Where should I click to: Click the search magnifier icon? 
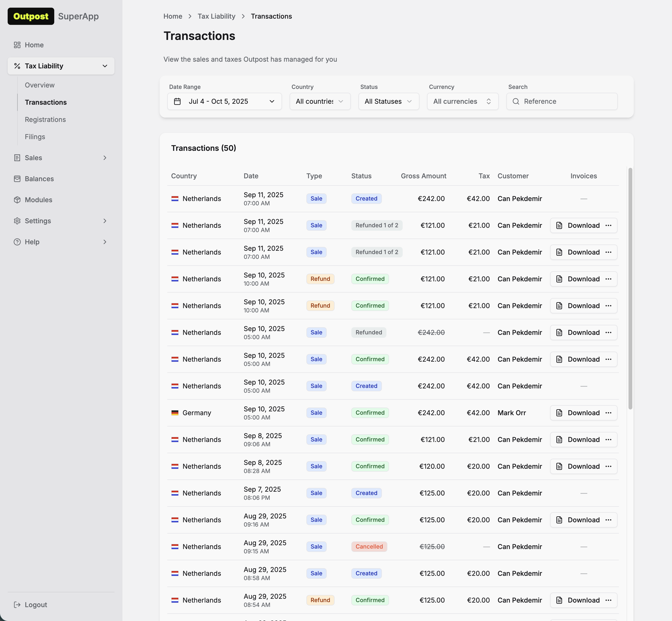coord(516,102)
